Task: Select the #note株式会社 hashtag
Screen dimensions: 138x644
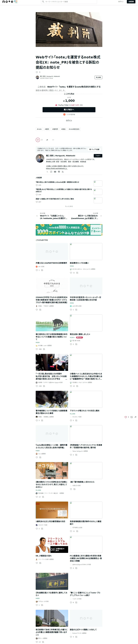Action: (x=74, y=129)
